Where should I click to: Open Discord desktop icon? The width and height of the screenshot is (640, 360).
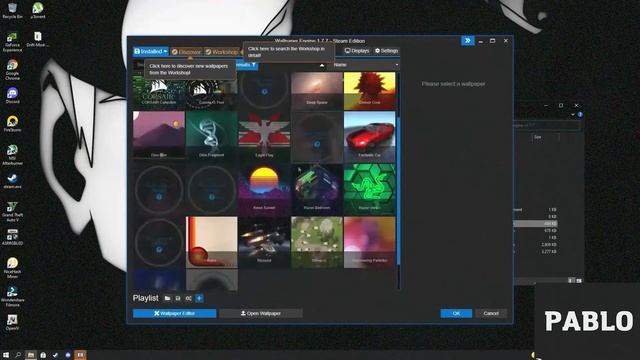pos(12,96)
